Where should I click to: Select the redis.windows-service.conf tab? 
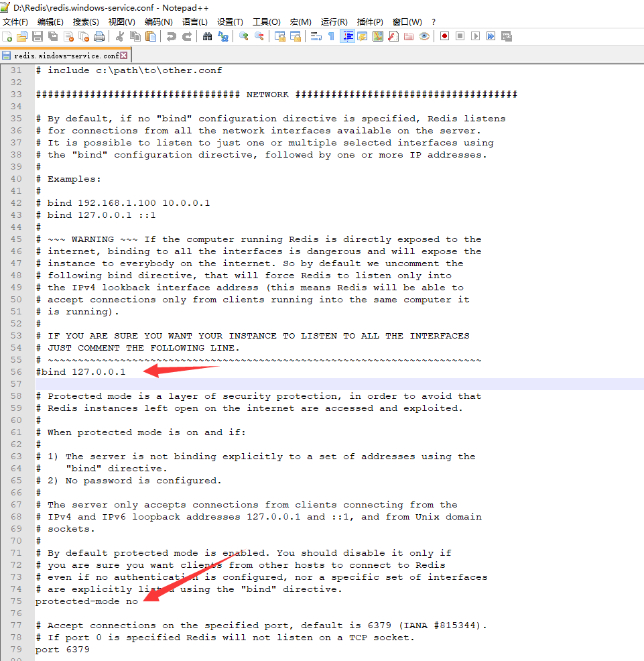pyautogui.click(x=65, y=56)
